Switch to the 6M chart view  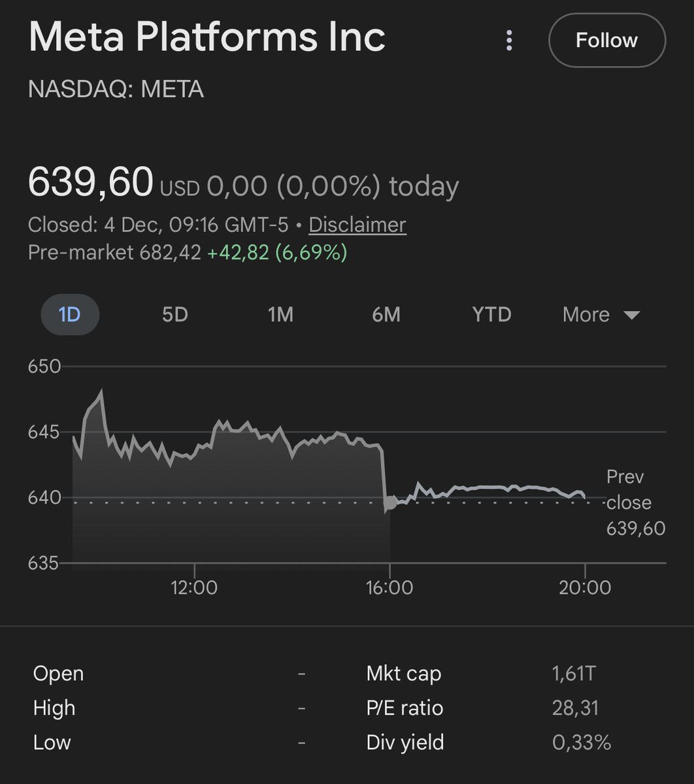click(x=386, y=315)
